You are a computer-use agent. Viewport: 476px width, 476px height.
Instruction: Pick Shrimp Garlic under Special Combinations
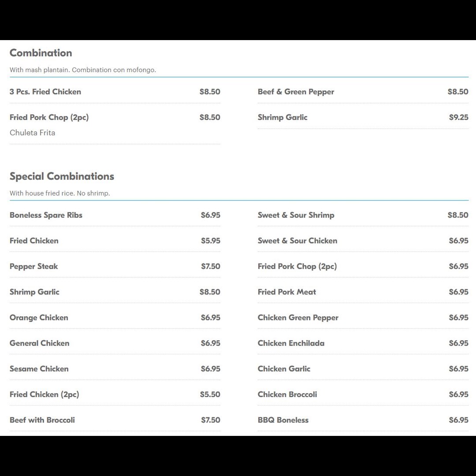(115, 292)
